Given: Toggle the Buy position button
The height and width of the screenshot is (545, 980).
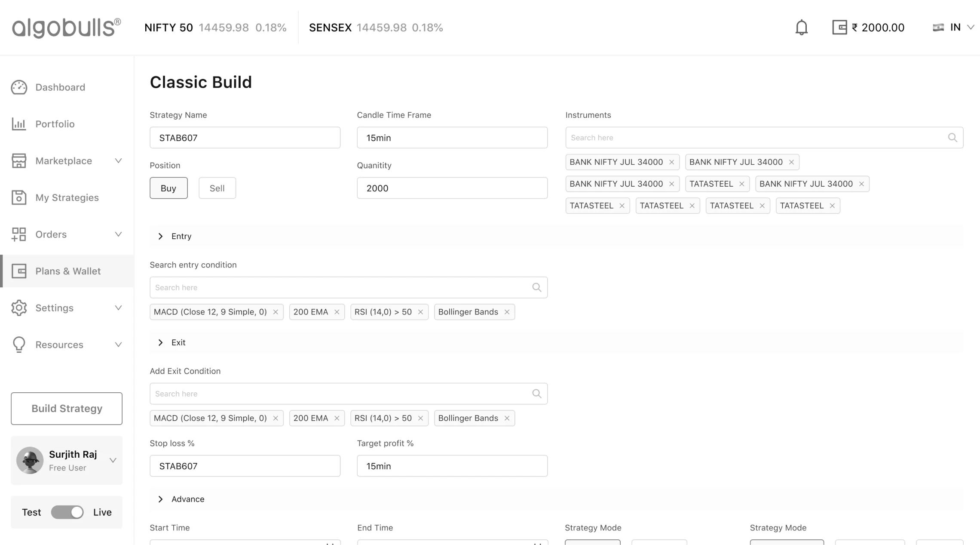Looking at the screenshot, I should pos(168,188).
